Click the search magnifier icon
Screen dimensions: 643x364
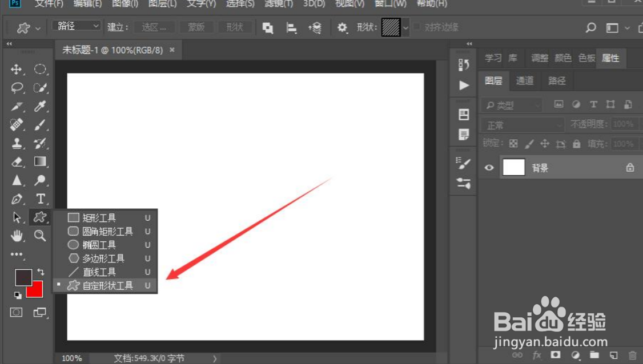tap(590, 27)
